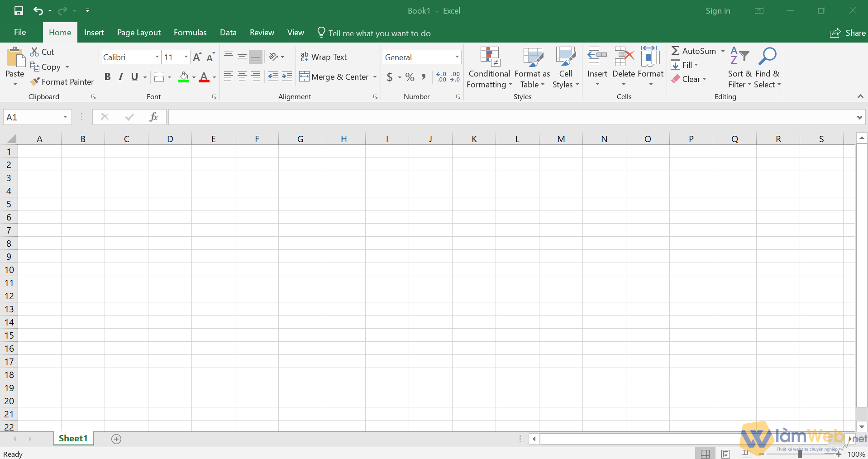This screenshot has width=868, height=459.
Task: Apply the red font color A
Action: pyautogui.click(x=204, y=77)
